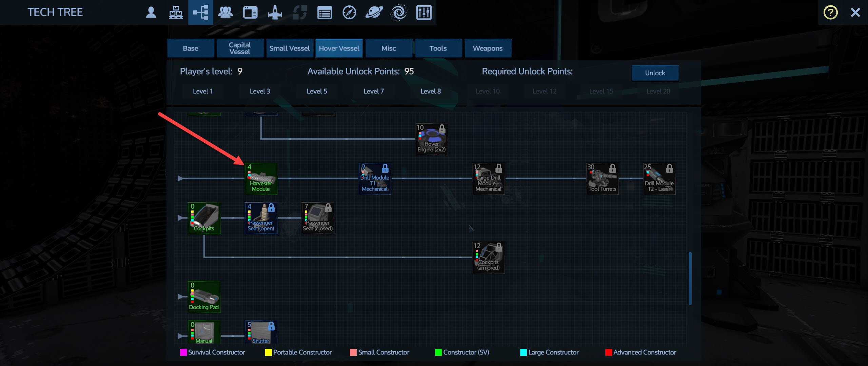Select Drill Module T1 Mechanical node
The height and width of the screenshot is (366, 868).
[x=375, y=179]
